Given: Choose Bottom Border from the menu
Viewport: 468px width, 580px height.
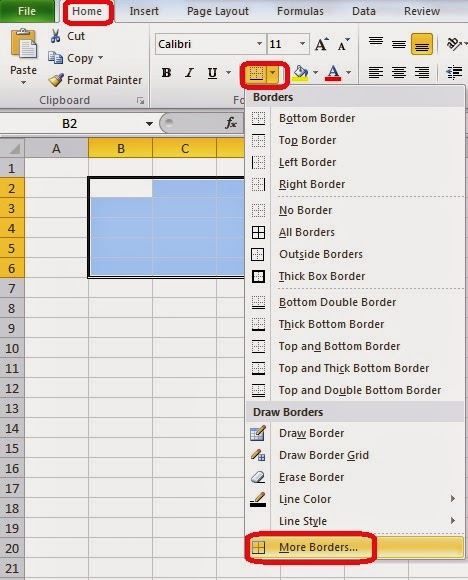Looking at the screenshot, I should (355, 118).
